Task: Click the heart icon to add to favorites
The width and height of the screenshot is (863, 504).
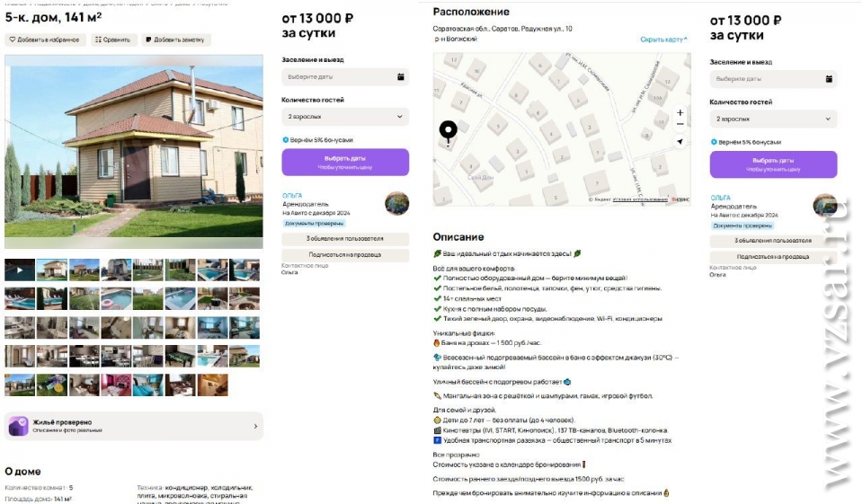Action: [12, 40]
